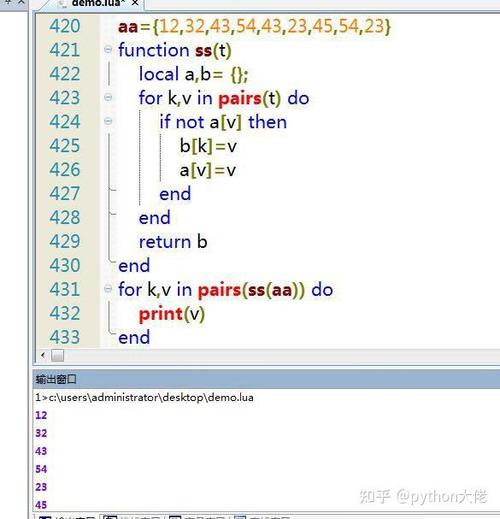This screenshot has width=500, height=519.
Task: Click line number 424 in the gutter
Action: coord(65,121)
